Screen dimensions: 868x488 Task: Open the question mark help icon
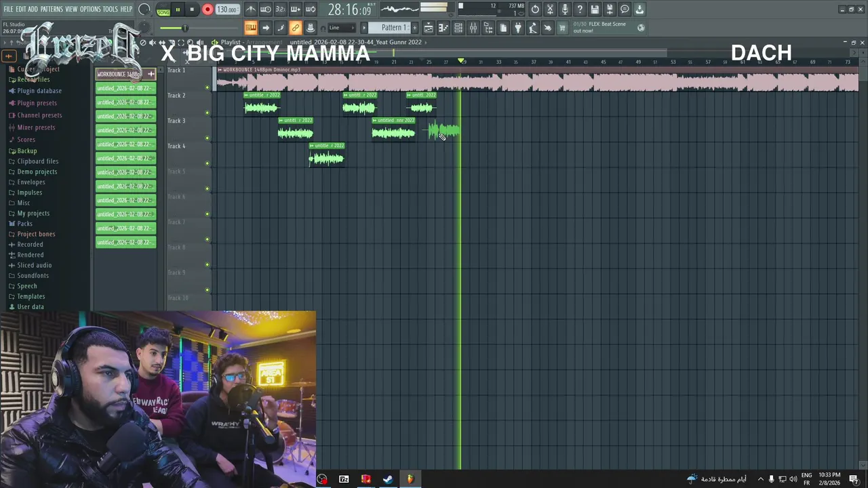click(580, 9)
